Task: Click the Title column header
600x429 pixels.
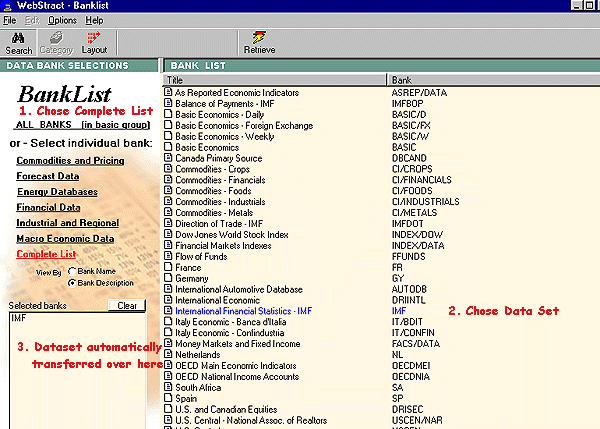Action: [274, 79]
